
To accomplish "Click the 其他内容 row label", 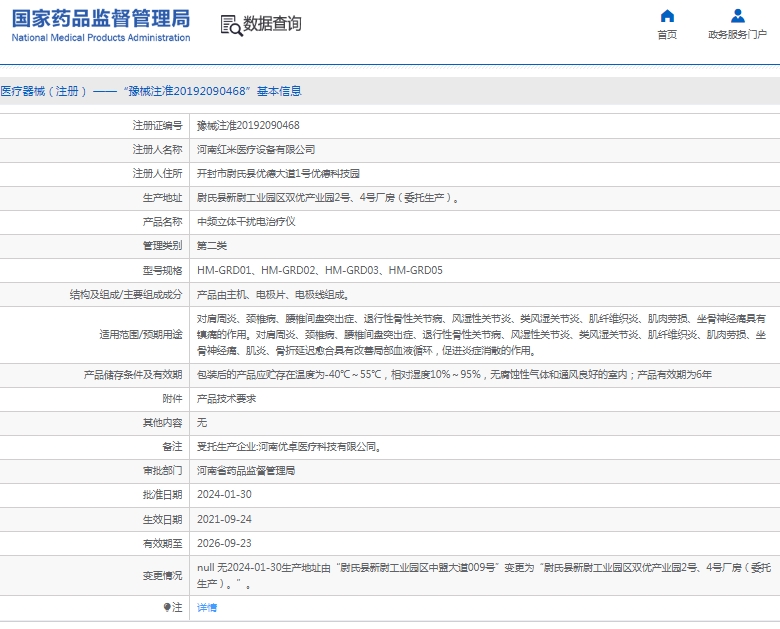I will point(163,422).
